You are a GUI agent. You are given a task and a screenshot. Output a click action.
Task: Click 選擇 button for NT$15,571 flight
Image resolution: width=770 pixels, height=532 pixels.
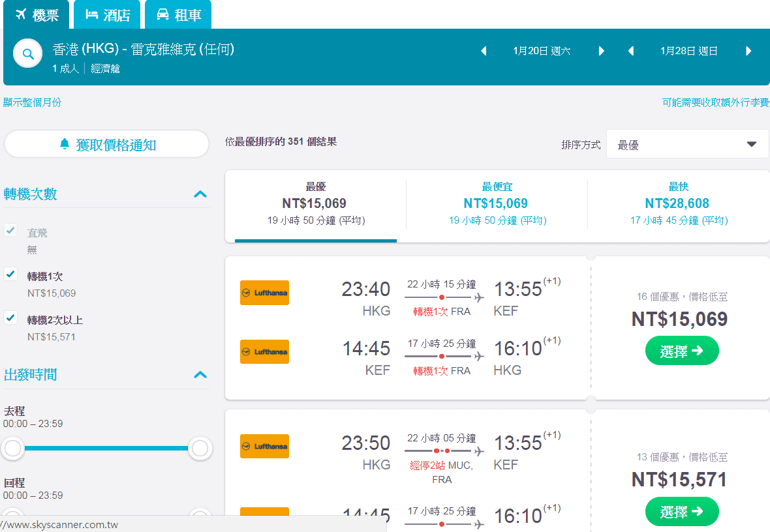click(682, 511)
